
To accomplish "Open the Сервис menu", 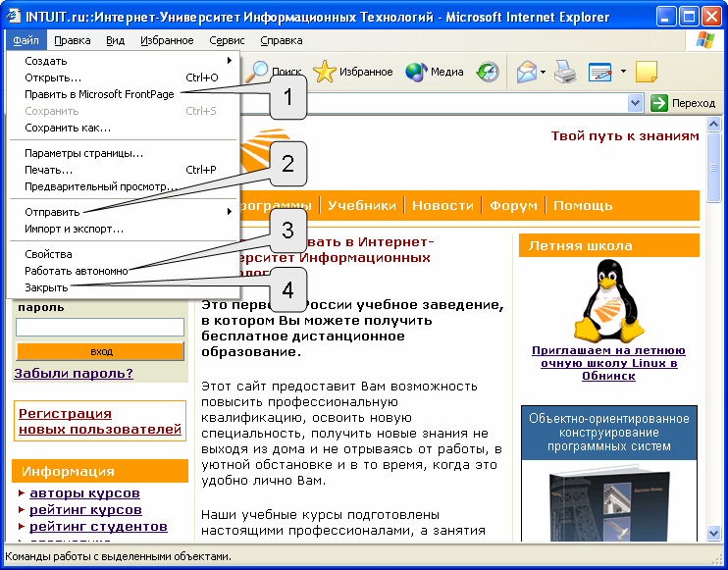I will 227,40.
